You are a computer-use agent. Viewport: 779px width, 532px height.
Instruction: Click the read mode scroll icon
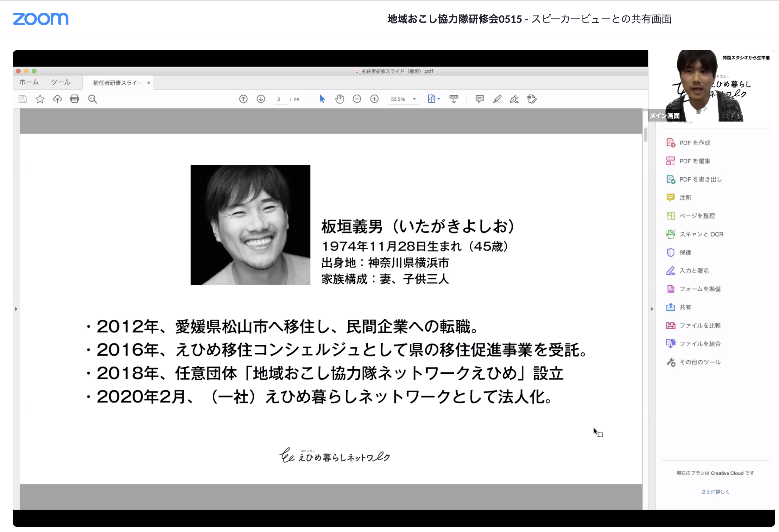pos(454,99)
